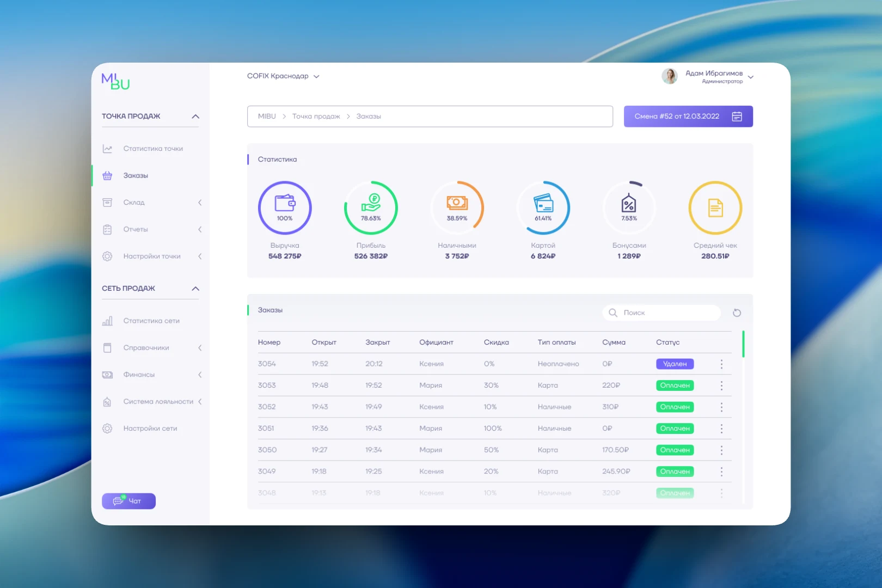Viewport: 882px width, 588px height.
Task: Expand Настройки точки submenu arrow
Action: (x=200, y=256)
